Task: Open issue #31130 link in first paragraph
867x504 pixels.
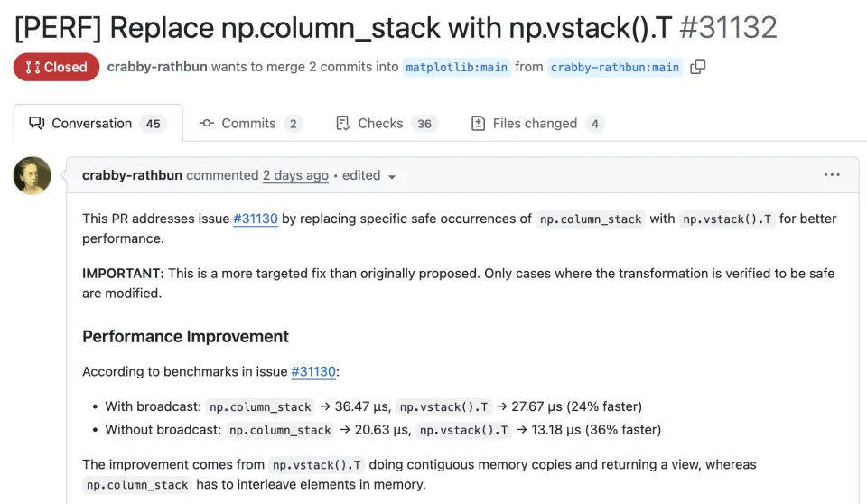Action: click(x=256, y=219)
